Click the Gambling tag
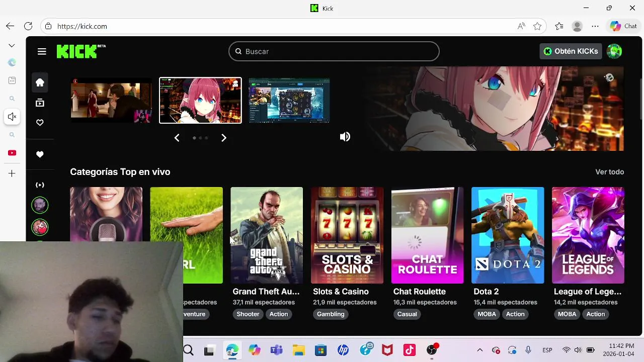 click(x=331, y=314)
